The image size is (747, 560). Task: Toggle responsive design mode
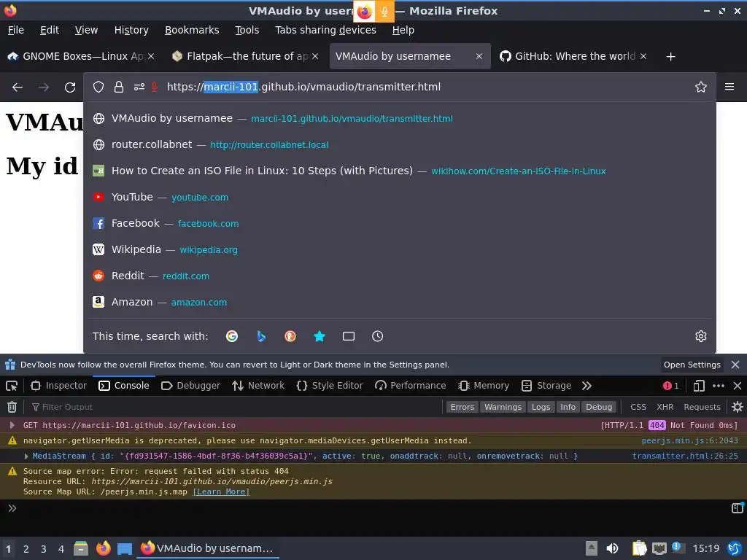click(699, 386)
